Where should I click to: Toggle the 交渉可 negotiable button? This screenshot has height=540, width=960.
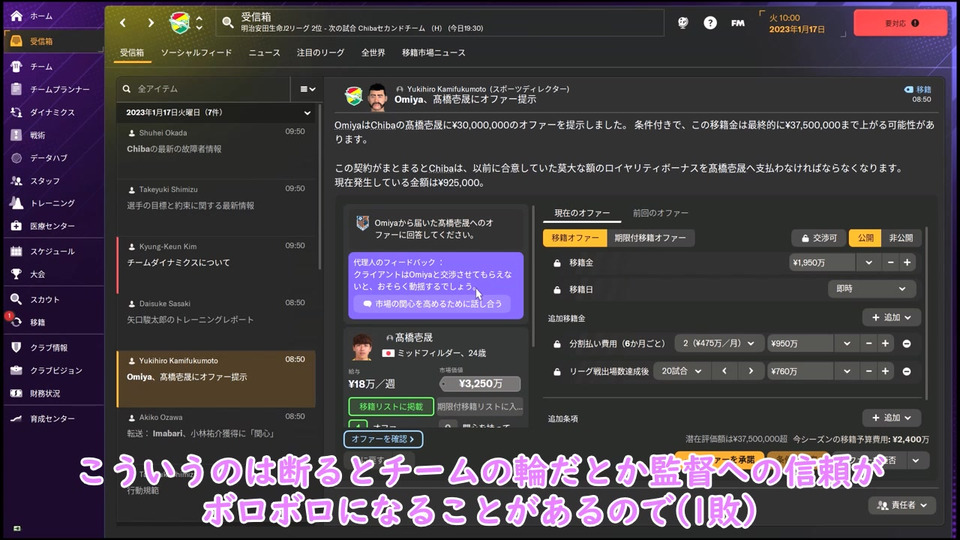click(819, 238)
